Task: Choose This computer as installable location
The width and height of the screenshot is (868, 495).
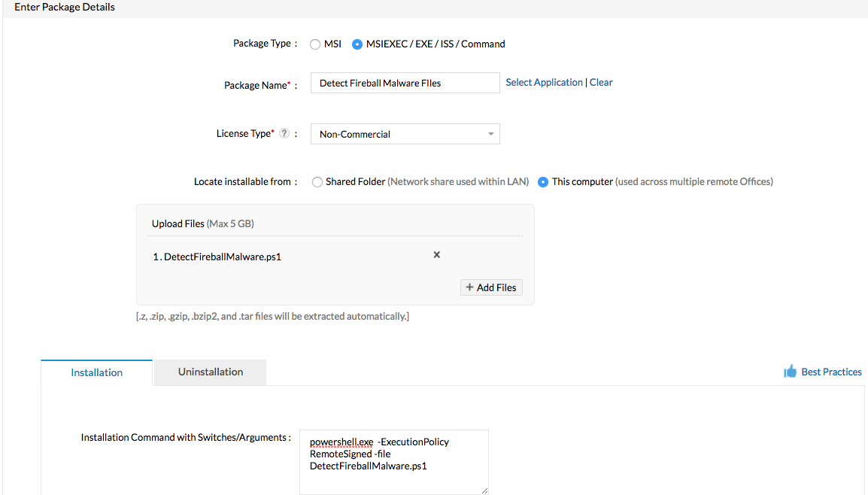Action: tap(543, 182)
